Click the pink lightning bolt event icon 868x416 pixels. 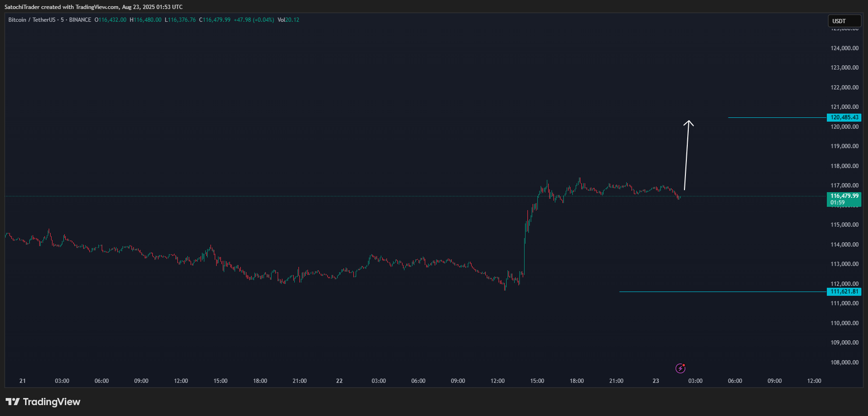tap(680, 368)
